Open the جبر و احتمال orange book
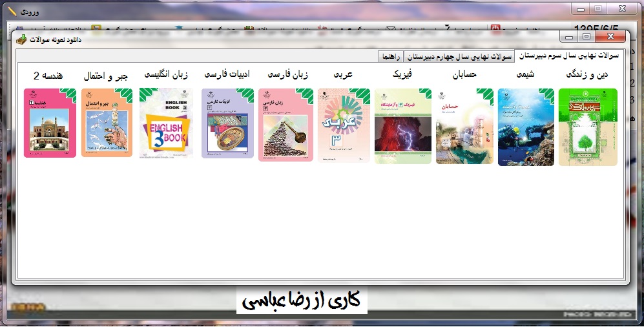 tap(107, 123)
